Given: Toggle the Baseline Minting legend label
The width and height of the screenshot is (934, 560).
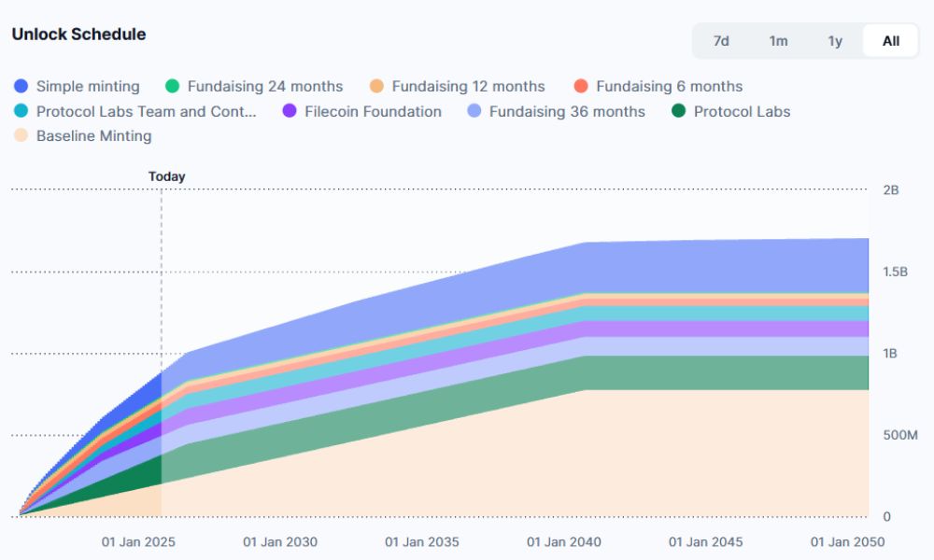Looking at the screenshot, I should pos(93,136).
